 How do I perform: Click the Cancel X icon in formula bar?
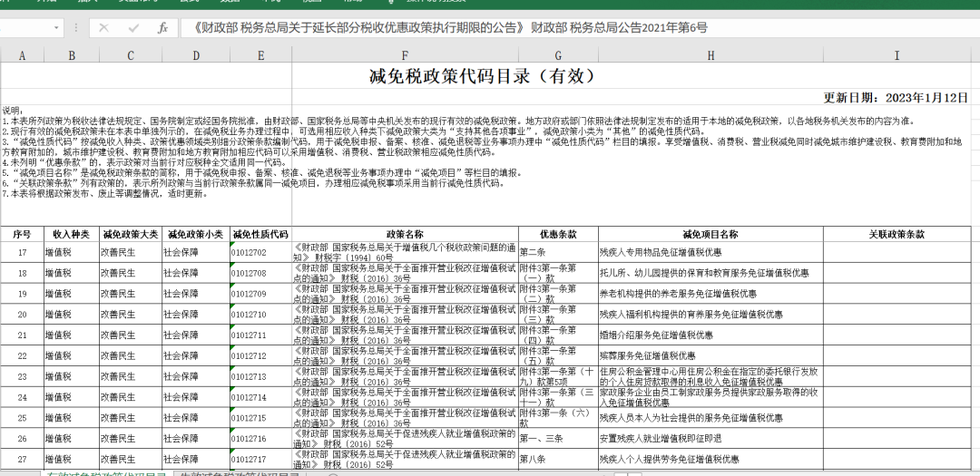(103, 28)
